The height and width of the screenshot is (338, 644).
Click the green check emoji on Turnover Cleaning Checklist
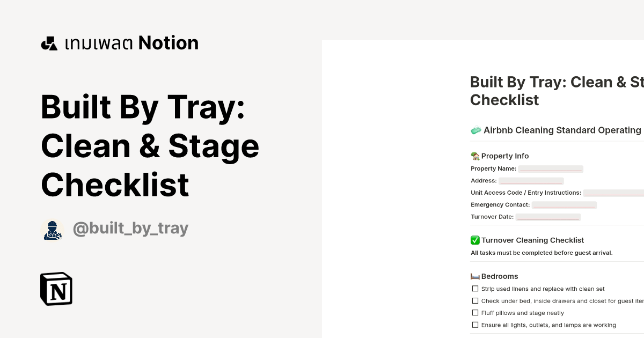(x=475, y=240)
